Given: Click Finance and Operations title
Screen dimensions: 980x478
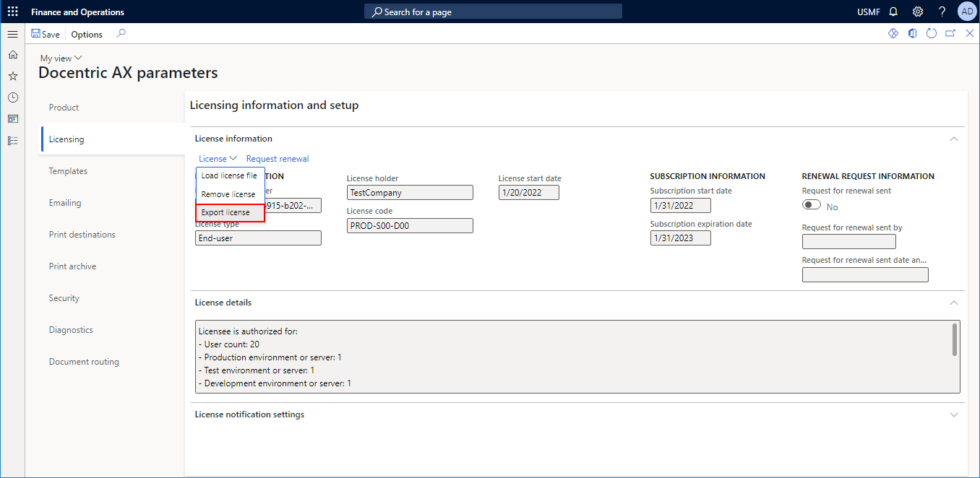Looking at the screenshot, I should (x=77, y=12).
